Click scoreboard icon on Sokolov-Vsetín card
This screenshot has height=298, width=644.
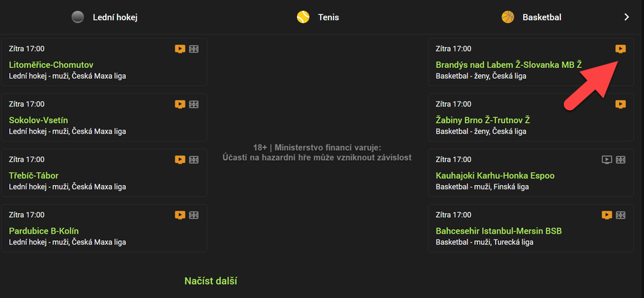pos(193,104)
